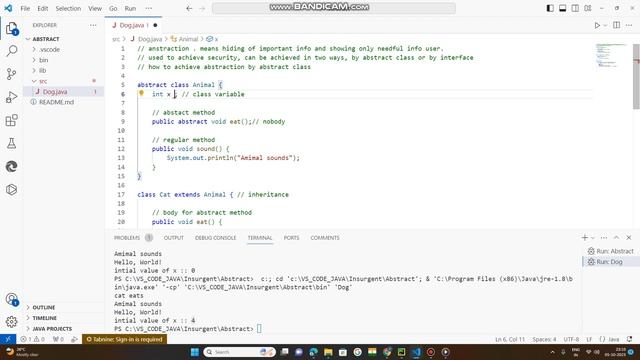This screenshot has height=360, width=640.
Task: Click the Windows taskbar search box
Action: point(240,352)
